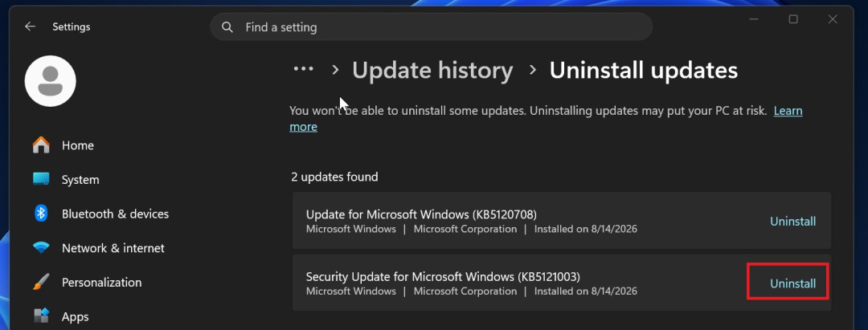The height and width of the screenshot is (330, 868).
Task: Focus the Find a setting search box
Action: coord(432,27)
